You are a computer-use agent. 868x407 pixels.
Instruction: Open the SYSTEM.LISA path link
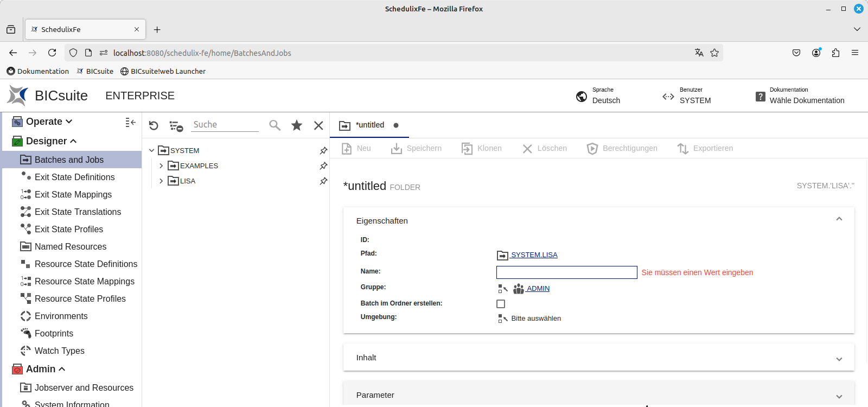[x=534, y=255]
